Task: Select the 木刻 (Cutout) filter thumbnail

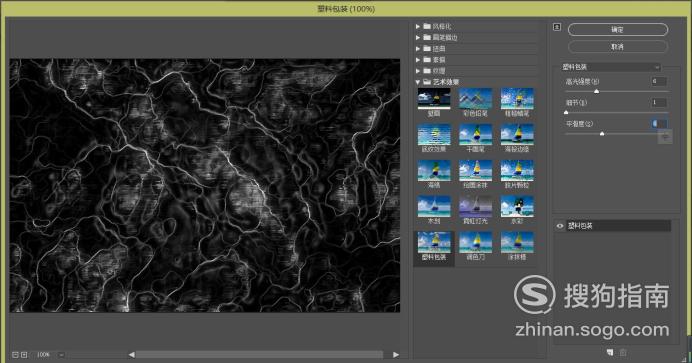Action: 434,206
